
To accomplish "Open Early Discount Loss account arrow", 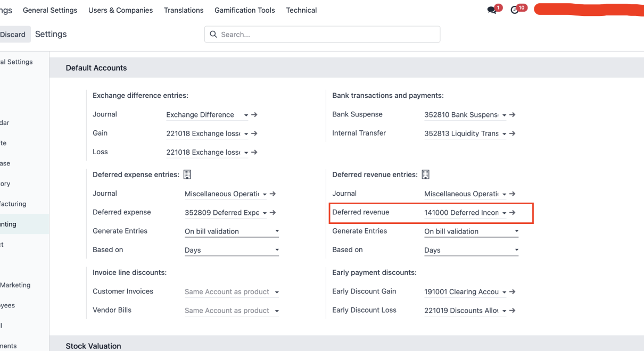I will pyautogui.click(x=512, y=311).
